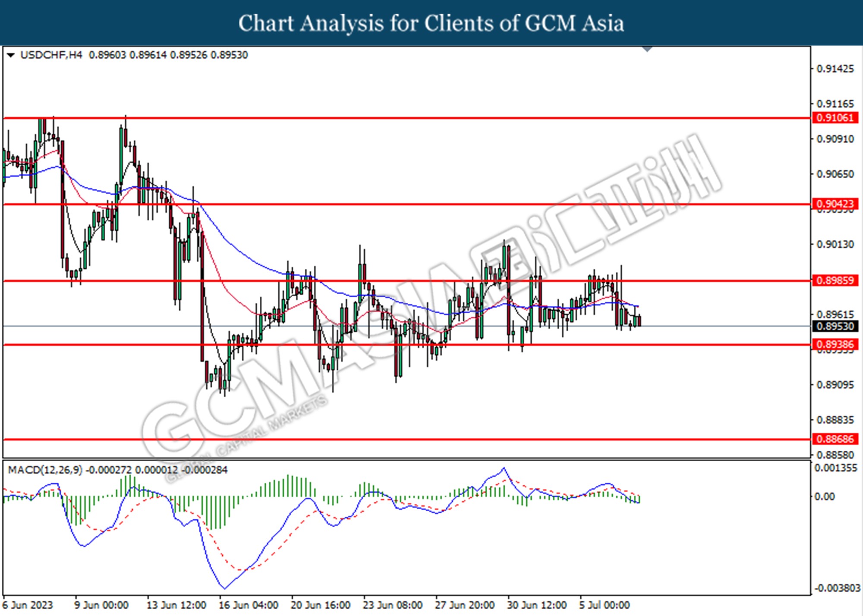Click the MACD scale value 0.00

pyautogui.click(x=824, y=497)
